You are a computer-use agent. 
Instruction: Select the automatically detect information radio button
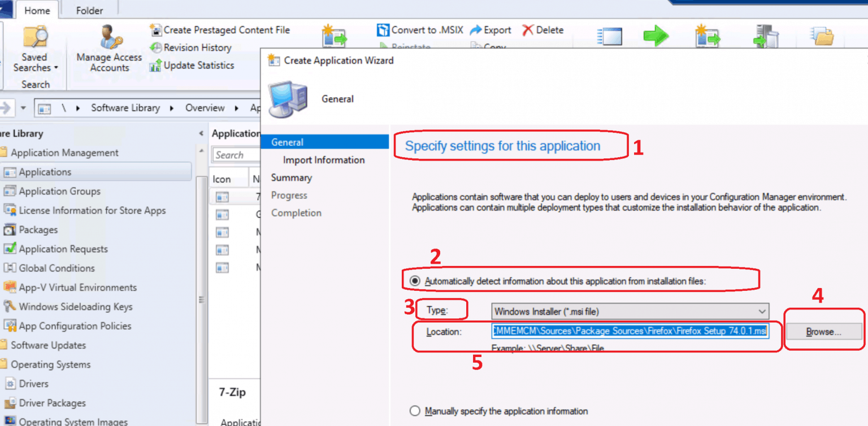pyautogui.click(x=415, y=279)
